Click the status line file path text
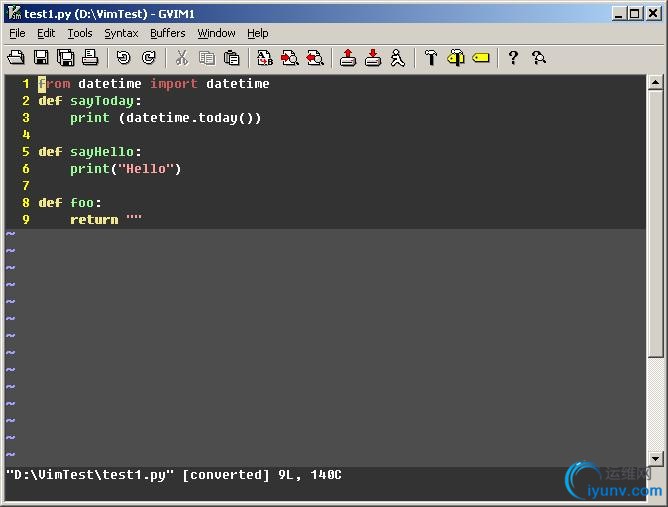 (x=90, y=475)
